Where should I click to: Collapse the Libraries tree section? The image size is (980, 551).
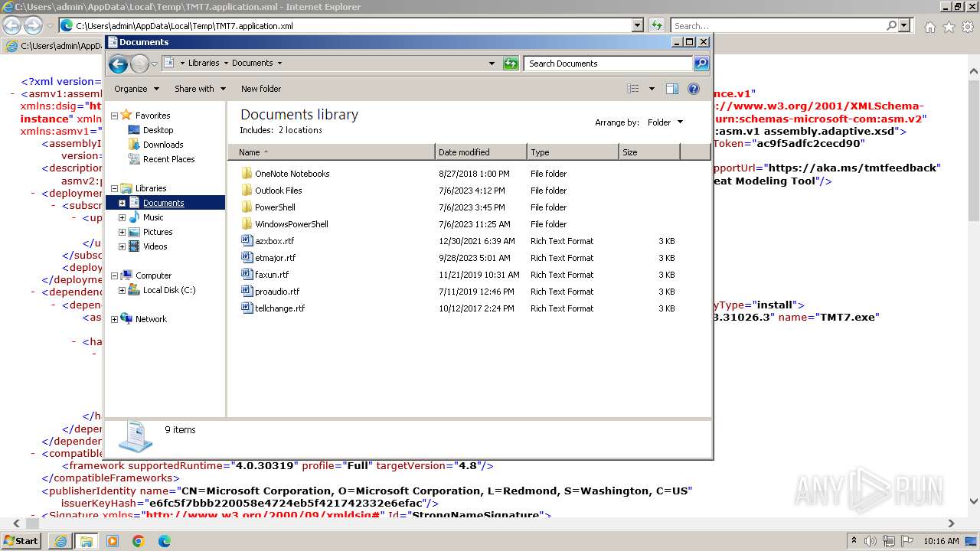tap(114, 189)
